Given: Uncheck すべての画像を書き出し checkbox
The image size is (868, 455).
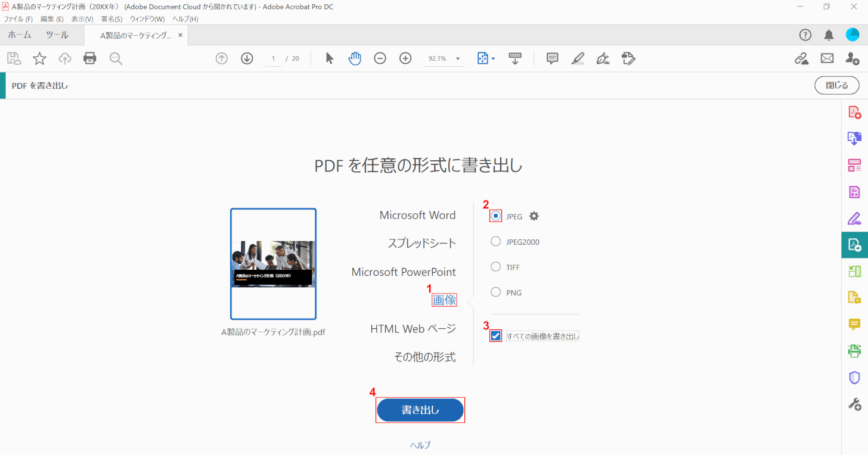Looking at the screenshot, I should 495,336.
